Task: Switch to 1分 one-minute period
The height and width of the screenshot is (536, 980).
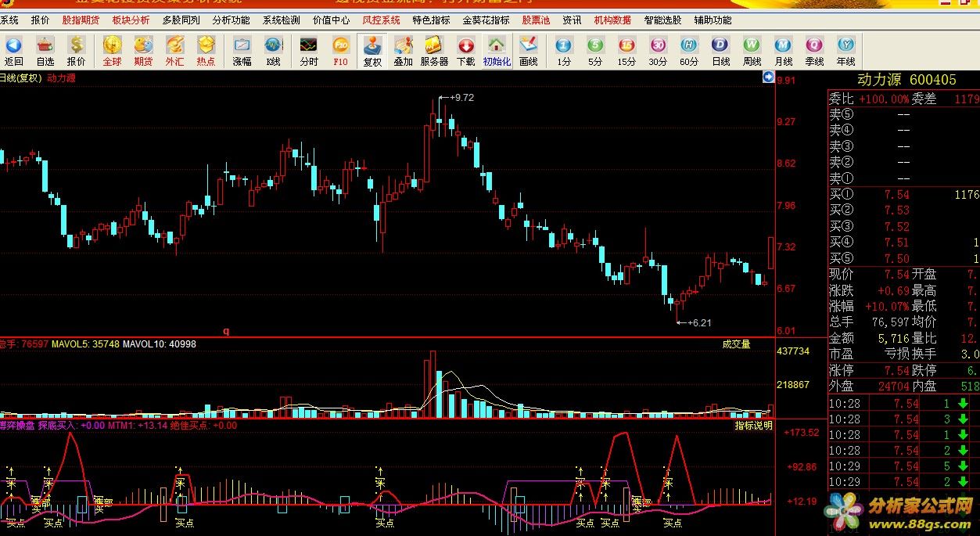Action: 564,51
